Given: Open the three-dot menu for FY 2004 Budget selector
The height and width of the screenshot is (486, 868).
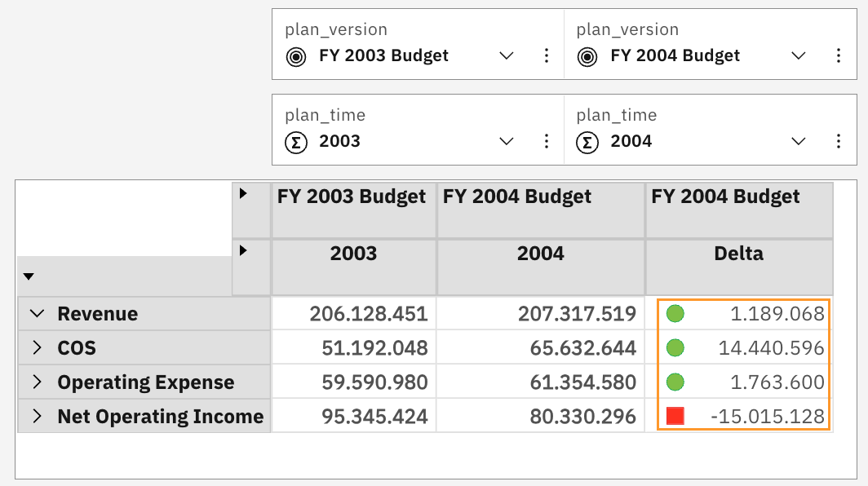Looking at the screenshot, I should pos(838,56).
